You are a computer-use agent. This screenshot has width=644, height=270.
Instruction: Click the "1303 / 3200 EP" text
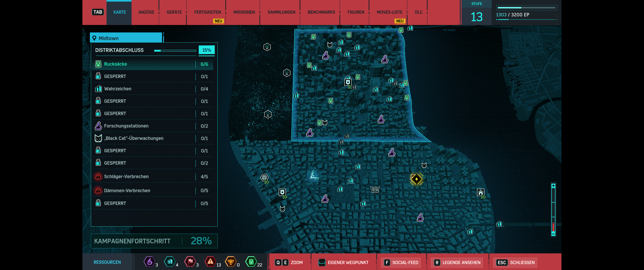(x=513, y=15)
